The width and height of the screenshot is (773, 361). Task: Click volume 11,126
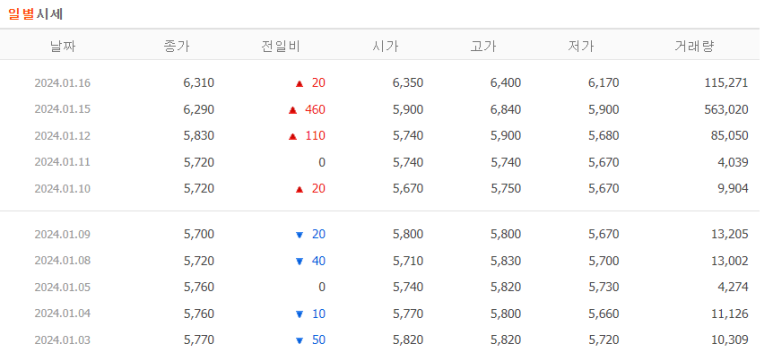click(730, 314)
